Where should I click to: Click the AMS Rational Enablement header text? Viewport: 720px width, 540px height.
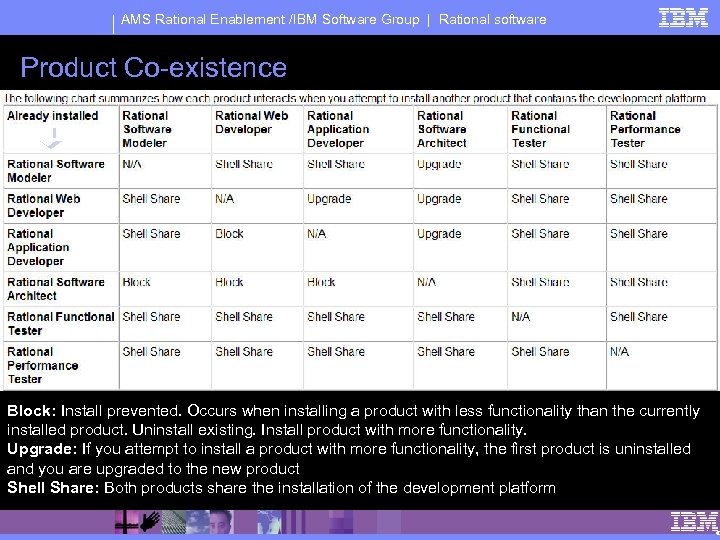click(x=270, y=19)
